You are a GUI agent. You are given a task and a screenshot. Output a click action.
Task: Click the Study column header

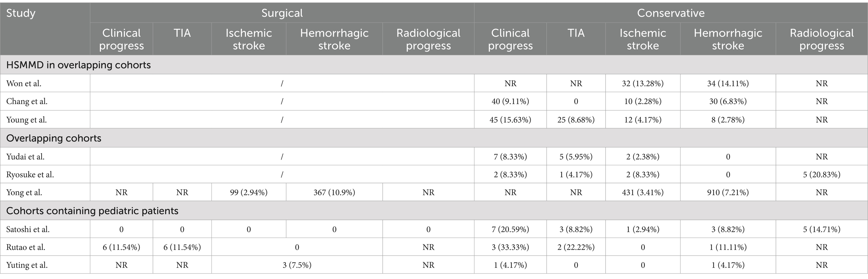tap(21, 13)
